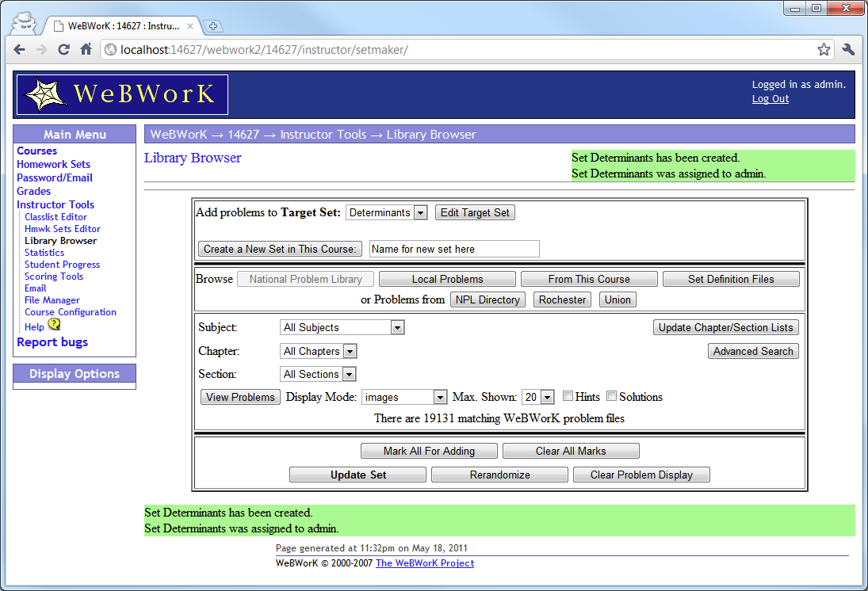Open the Max. Shown dropdown
Image resolution: width=868 pixels, height=591 pixels.
pyautogui.click(x=538, y=398)
